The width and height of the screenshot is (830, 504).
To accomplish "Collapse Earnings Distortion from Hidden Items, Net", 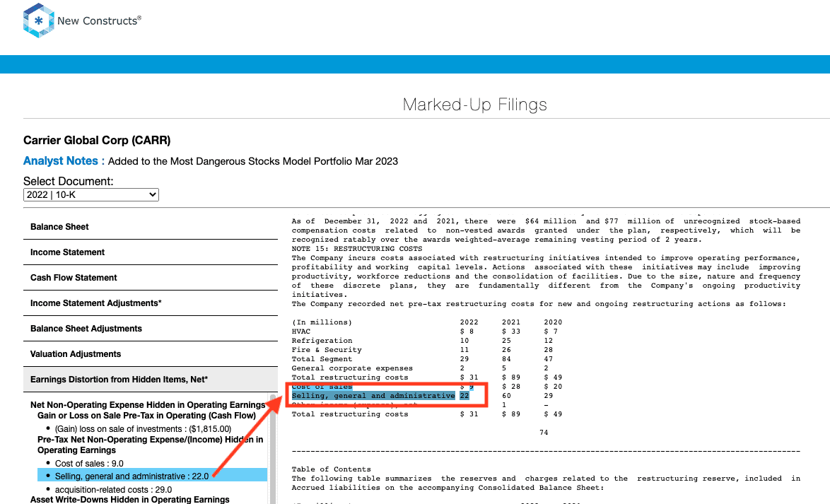I will pyautogui.click(x=151, y=379).
